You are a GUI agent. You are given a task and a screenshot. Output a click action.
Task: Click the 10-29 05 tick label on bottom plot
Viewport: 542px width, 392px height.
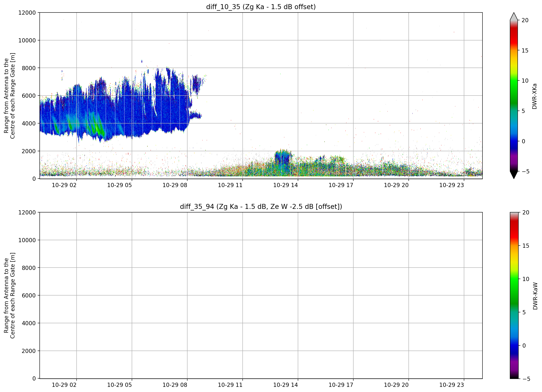click(x=119, y=385)
